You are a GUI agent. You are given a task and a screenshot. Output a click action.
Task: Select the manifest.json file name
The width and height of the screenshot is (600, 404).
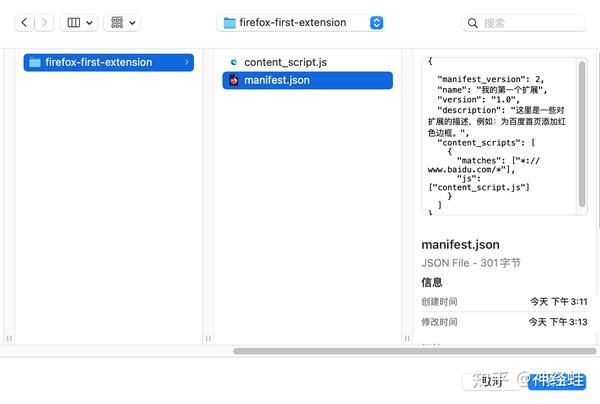click(276, 80)
